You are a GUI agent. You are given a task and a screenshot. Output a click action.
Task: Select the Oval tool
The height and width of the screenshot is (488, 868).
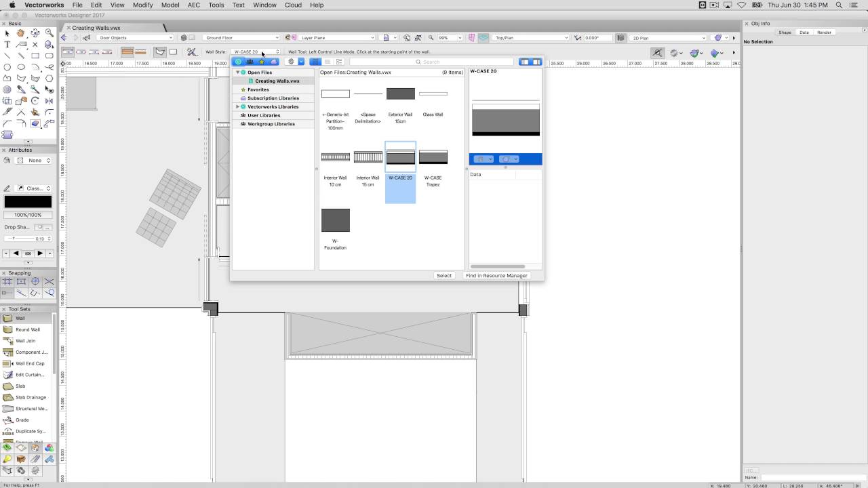pos(21,67)
